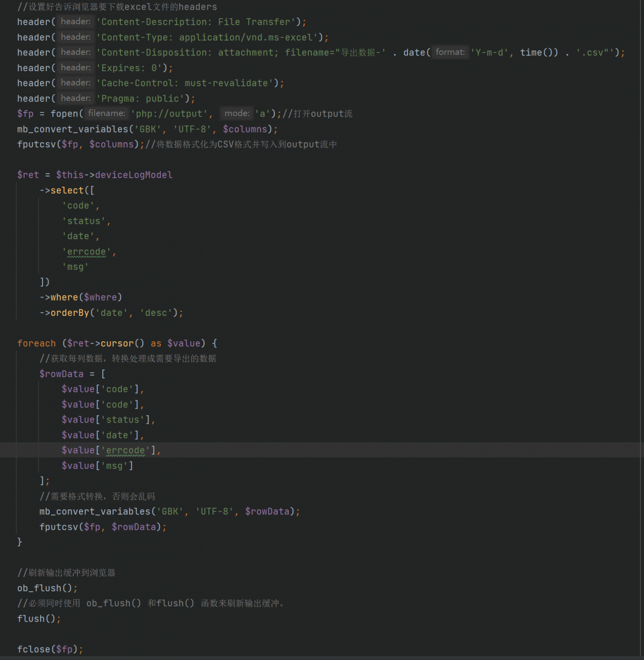Click the 'format:' parameter hint
Screen dimensions: 644x660
click(x=450, y=52)
